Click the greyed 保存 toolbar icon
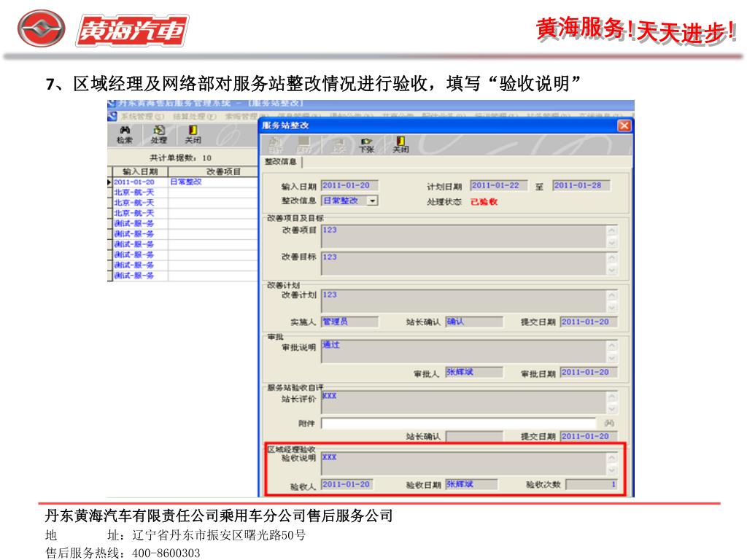 coord(303,145)
